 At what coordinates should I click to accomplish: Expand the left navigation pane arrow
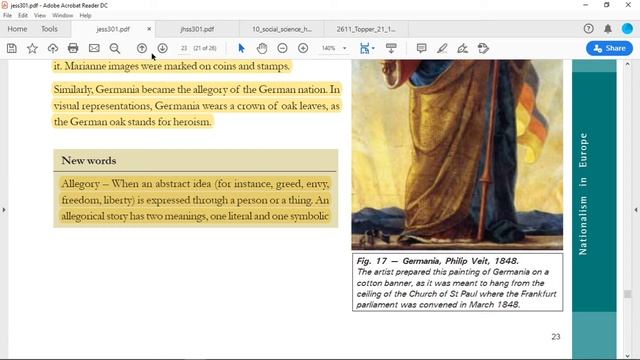[x=4, y=210]
